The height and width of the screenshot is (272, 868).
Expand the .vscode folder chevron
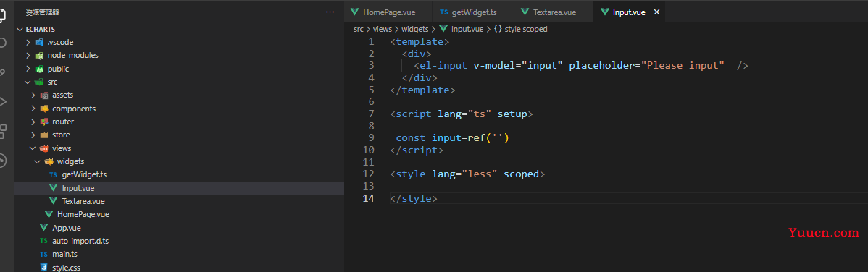pyautogui.click(x=28, y=42)
